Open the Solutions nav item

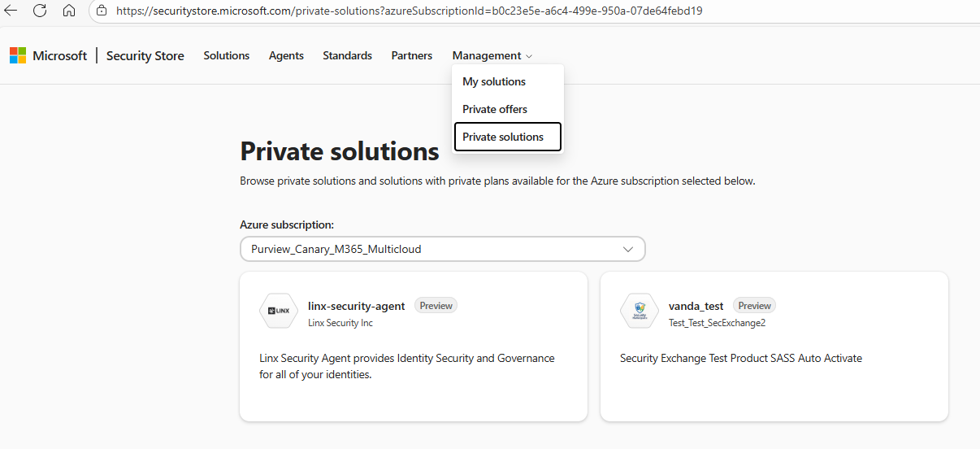pos(227,55)
